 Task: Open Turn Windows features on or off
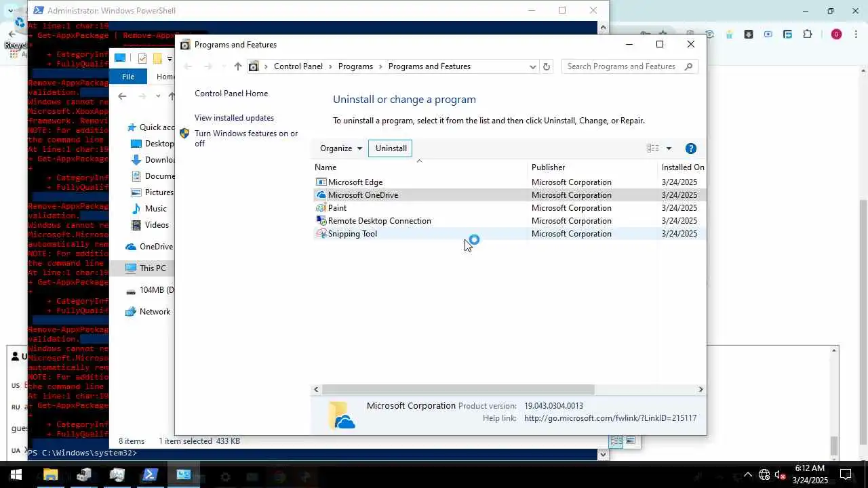pos(246,138)
